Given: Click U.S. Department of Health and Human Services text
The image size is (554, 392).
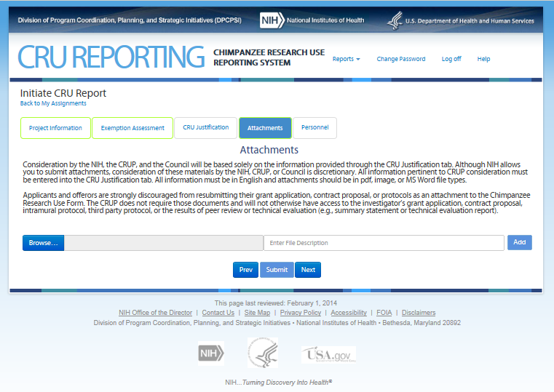Looking at the screenshot, I should click(470, 21).
